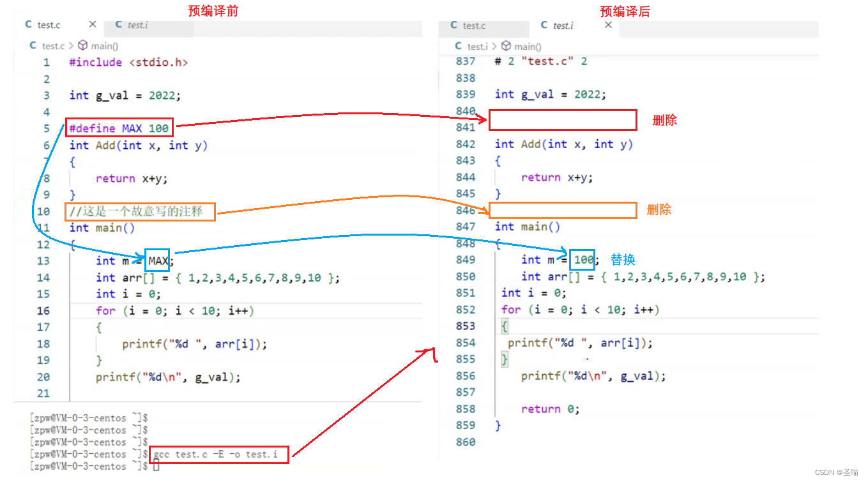
Task: Click 'int g_val = 2022;' on line 839
Action: pos(551,94)
